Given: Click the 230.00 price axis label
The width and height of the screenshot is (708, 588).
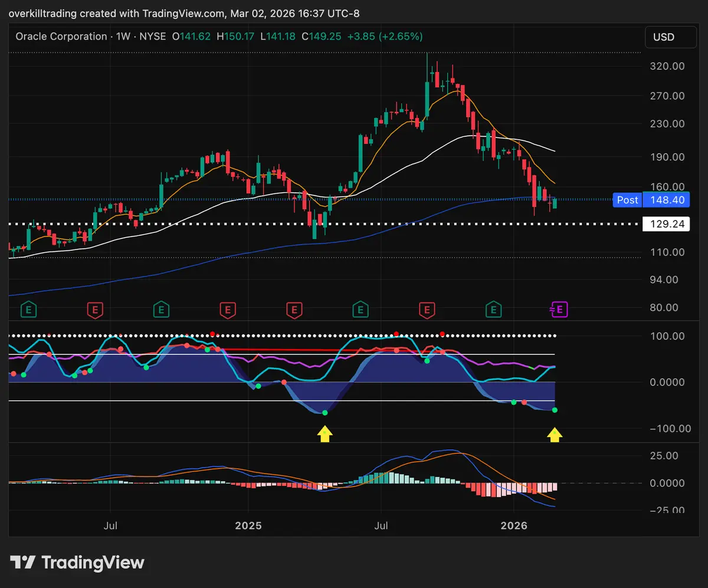Looking at the screenshot, I should pos(667,124).
